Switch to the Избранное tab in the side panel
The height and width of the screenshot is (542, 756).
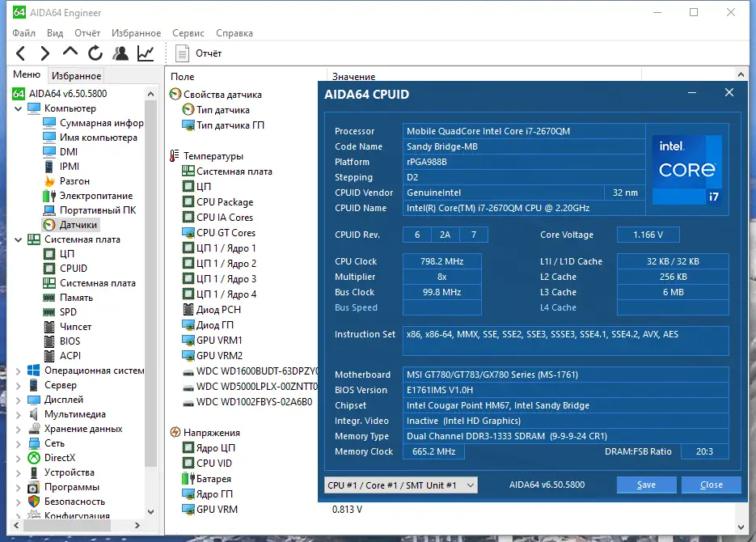point(76,76)
